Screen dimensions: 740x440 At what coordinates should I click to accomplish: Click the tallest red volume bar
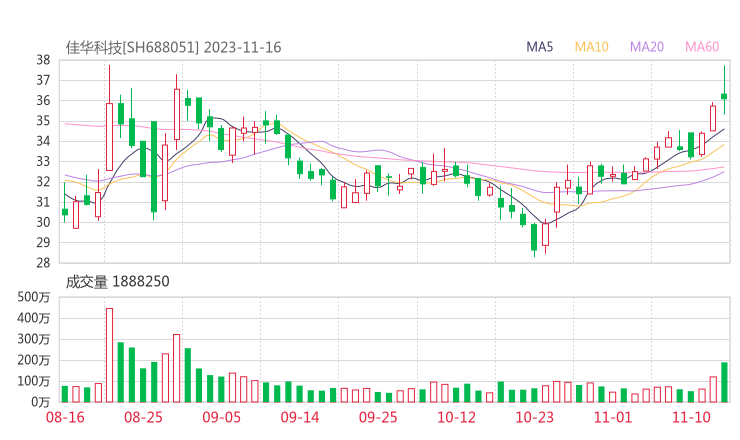coord(109,355)
